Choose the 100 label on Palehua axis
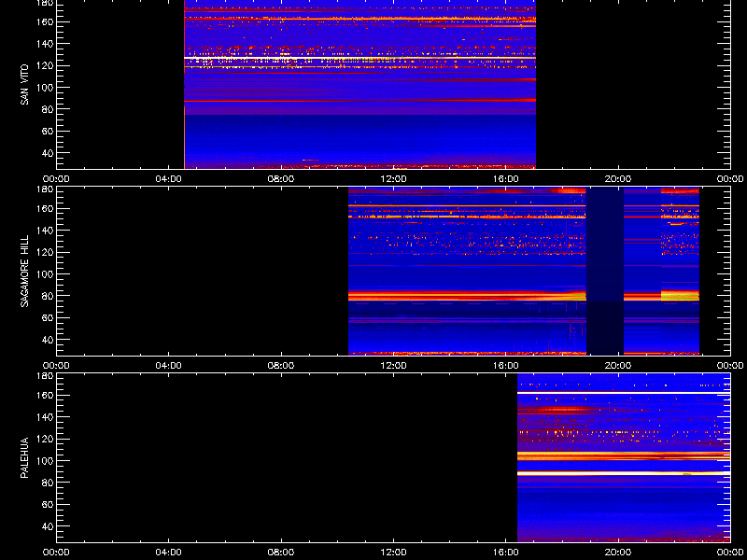 point(45,461)
